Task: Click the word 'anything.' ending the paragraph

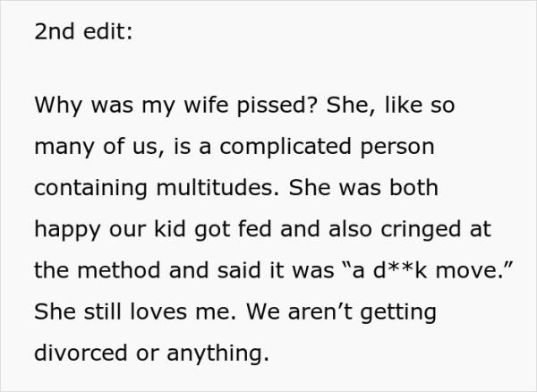Action: pyautogui.click(x=217, y=354)
